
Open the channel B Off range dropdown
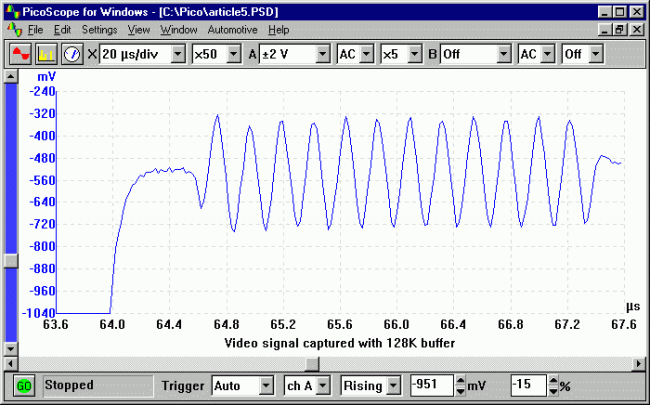click(x=504, y=53)
